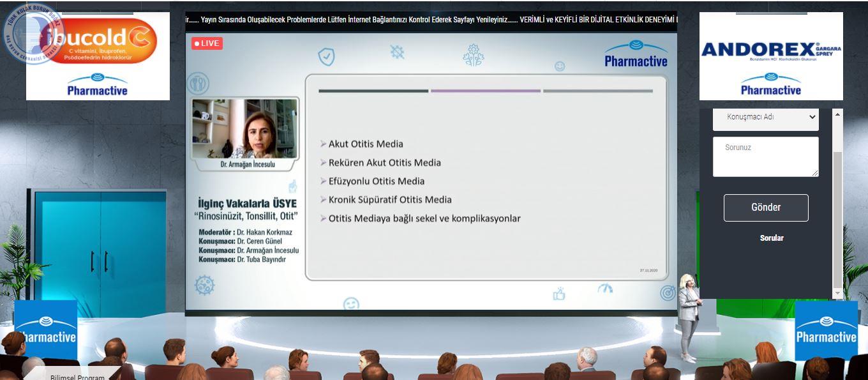Click the "Rinosinüzit, Tonsillit, Otit" subtitle
Screen dimensions: 868x380
pos(247,217)
